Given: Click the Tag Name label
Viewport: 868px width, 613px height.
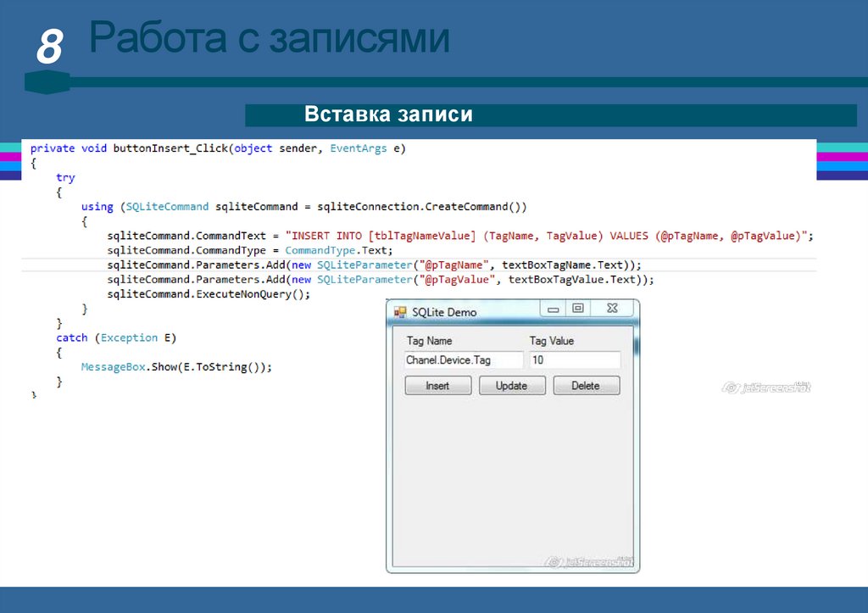Looking at the screenshot, I should click(x=429, y=341).
